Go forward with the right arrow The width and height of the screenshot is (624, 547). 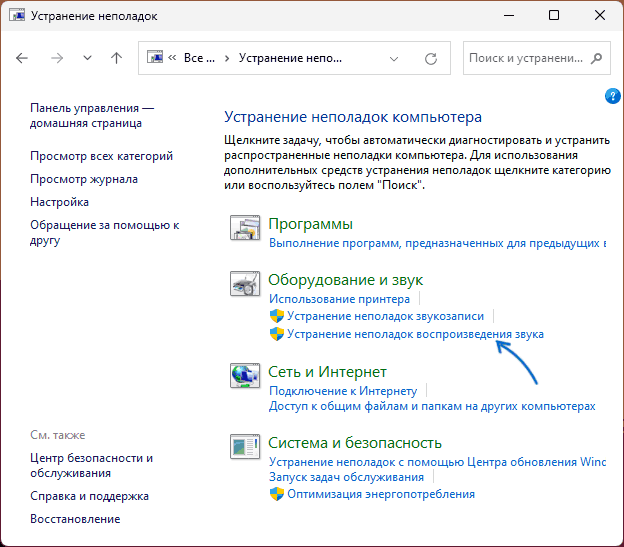point(57,58)
